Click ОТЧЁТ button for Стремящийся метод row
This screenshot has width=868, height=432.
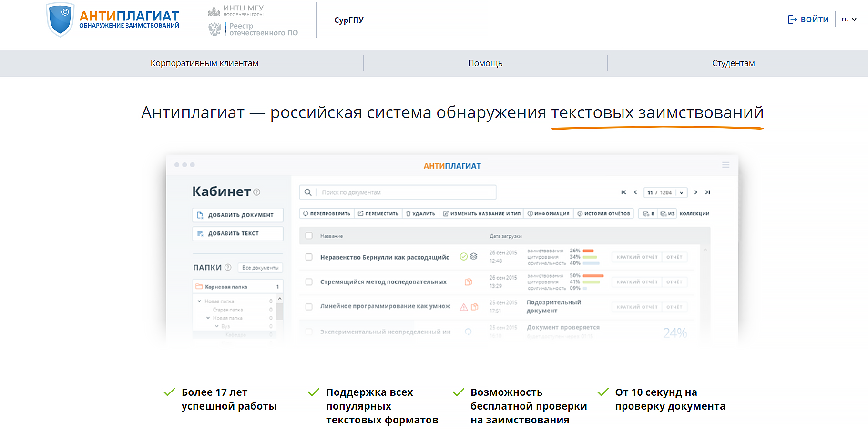674,282
